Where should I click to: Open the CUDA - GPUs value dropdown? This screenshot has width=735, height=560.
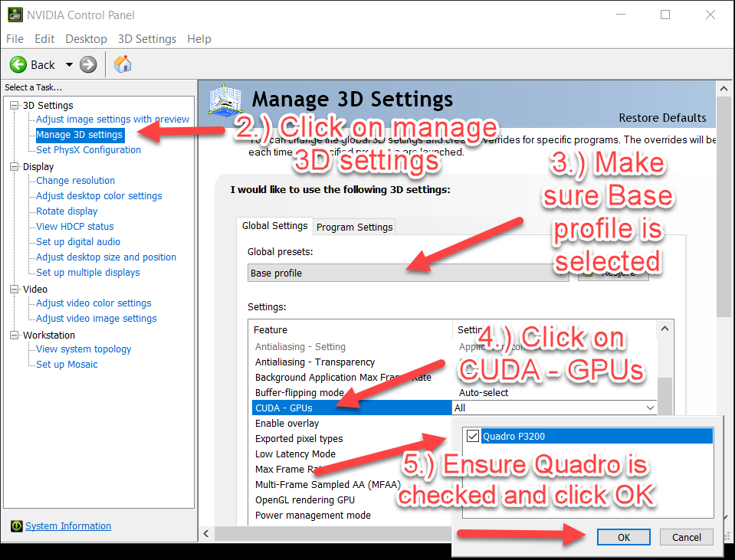tap(650, 408)
